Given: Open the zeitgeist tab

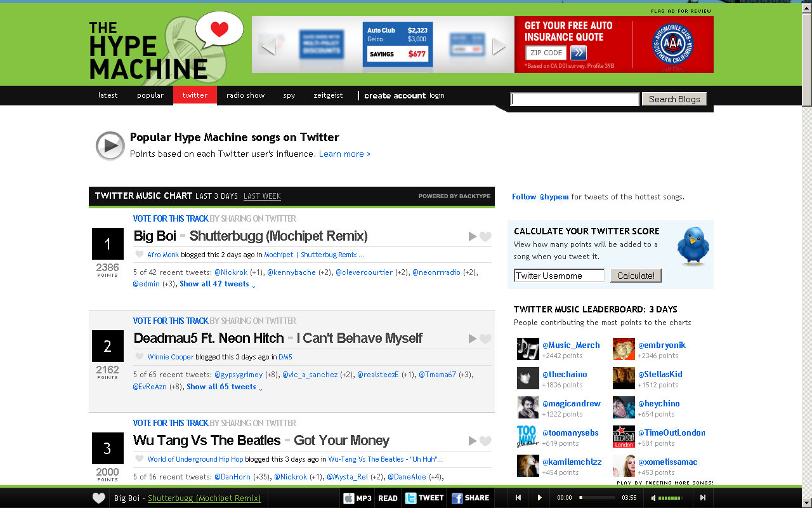Looking at the screenshot, I should [x=328, y=95].
